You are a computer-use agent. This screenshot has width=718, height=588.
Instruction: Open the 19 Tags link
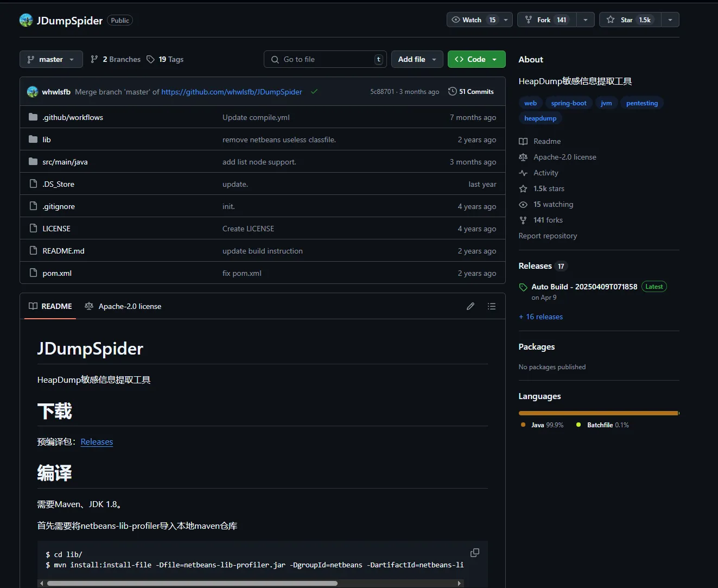166,59
